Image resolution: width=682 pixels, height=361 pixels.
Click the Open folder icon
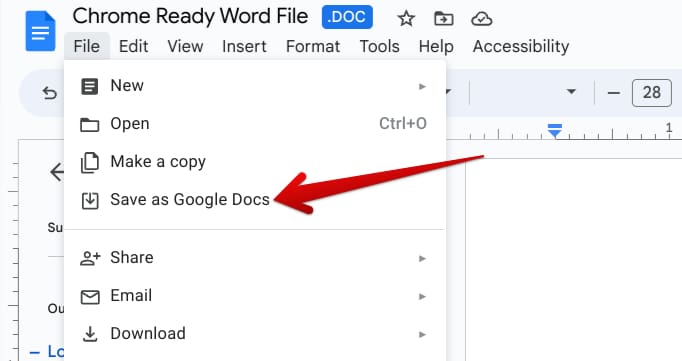[90, 125]
